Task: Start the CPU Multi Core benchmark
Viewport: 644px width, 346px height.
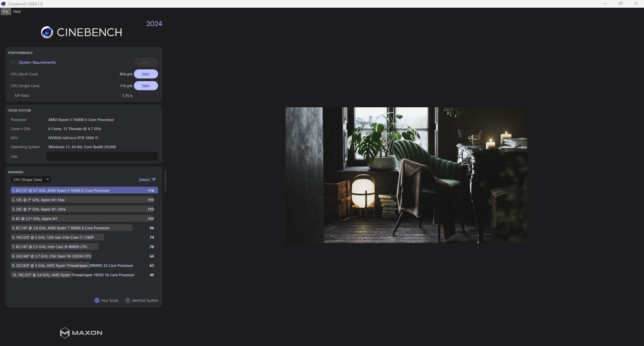Action: [146, 74]
